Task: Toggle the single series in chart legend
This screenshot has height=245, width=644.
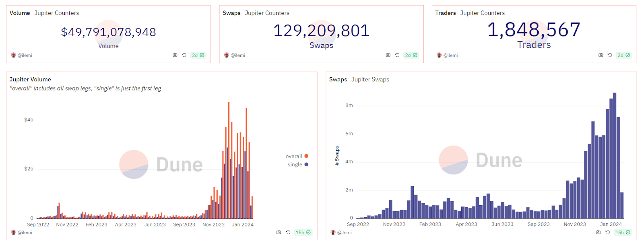Action: (x=298, y=165)
